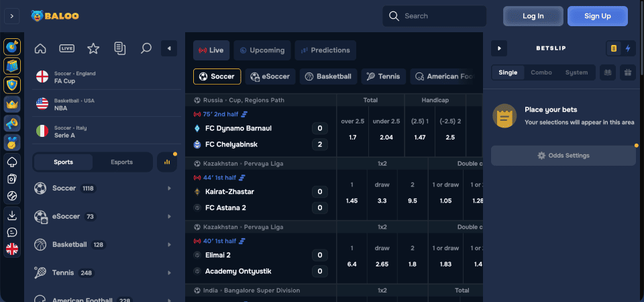Select the Soccer sport filter
The width and height of the screenshot is (644, 302).
pos(217,77)
